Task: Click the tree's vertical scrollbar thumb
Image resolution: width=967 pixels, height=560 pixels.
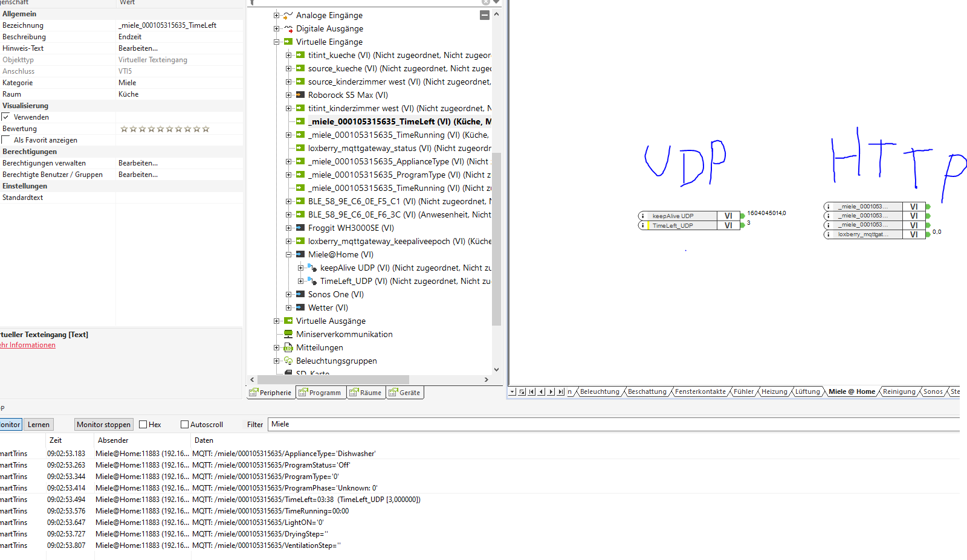Action: [496, 238]
